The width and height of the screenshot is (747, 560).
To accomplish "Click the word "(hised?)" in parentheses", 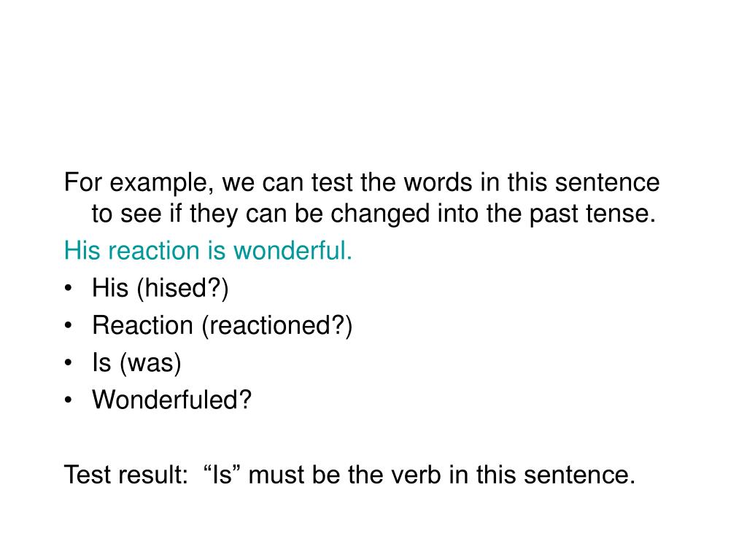I will pyautogui.click(x=182, y=289).
